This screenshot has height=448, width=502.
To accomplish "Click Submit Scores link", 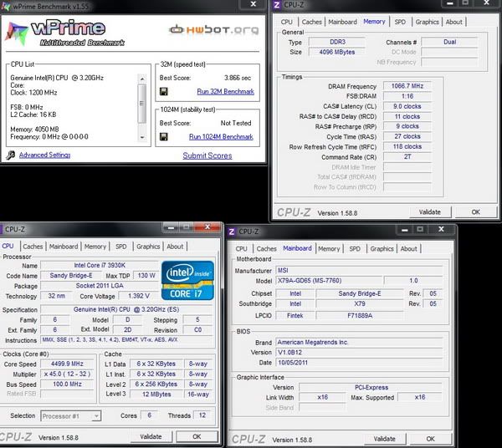I will click(207, 155).
